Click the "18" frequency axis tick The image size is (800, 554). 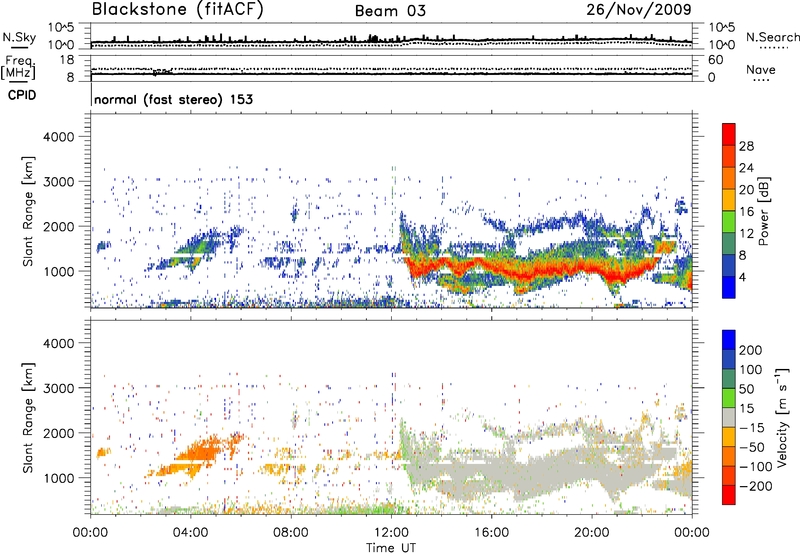point(67,60)
